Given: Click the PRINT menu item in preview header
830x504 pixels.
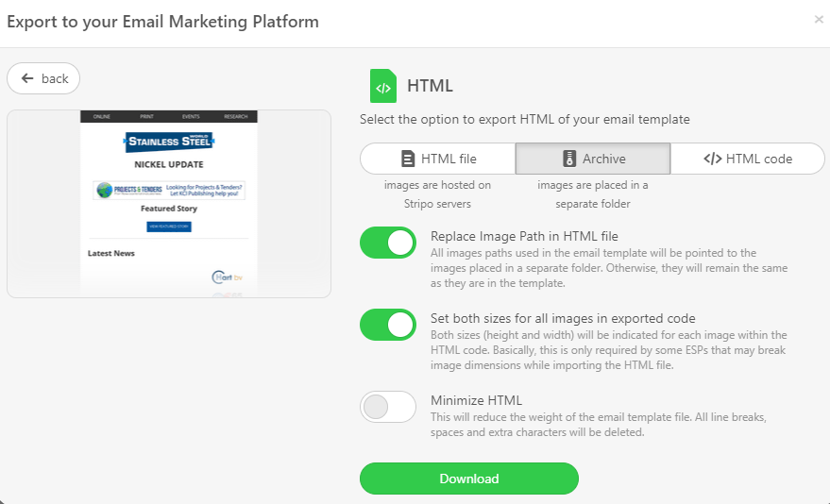Looking at the screenshot, I should click(146, 116).
